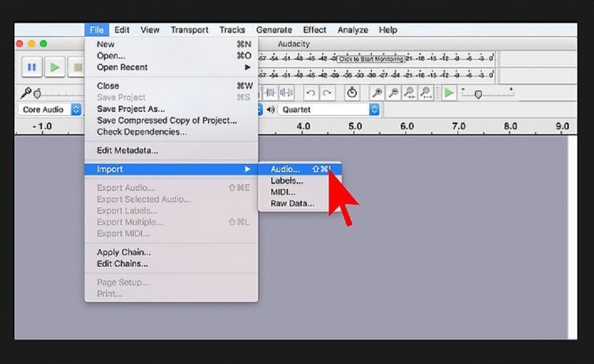Click the Fit Project zoom icon
Viewport: 594px width, 364px height.
pos(426,92)
